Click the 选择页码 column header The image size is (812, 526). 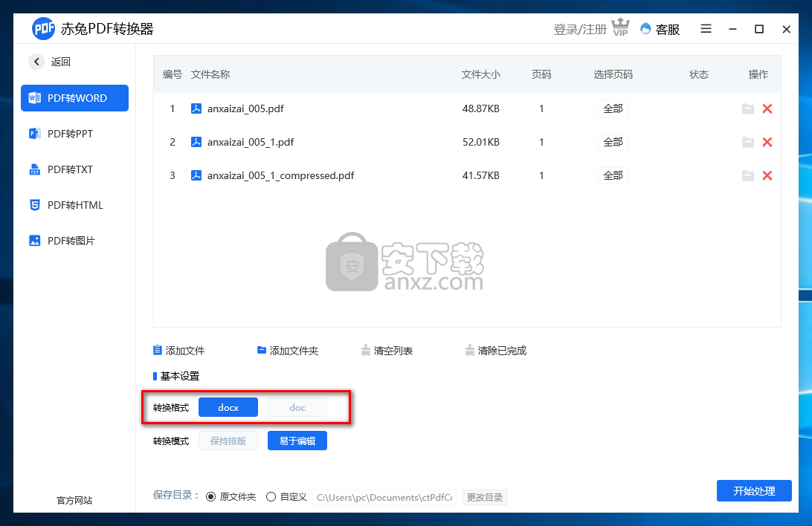pyautogui.click(x=613, y=74)
